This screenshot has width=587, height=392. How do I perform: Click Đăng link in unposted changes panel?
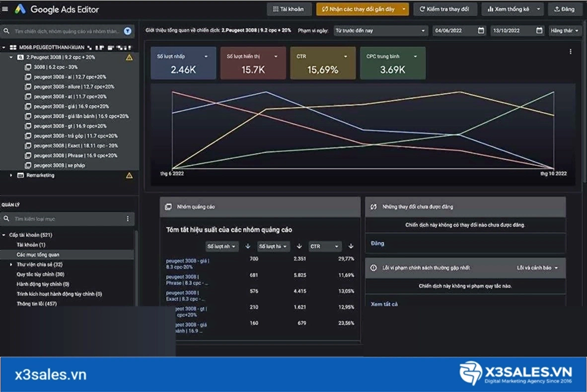pos(377,244)
